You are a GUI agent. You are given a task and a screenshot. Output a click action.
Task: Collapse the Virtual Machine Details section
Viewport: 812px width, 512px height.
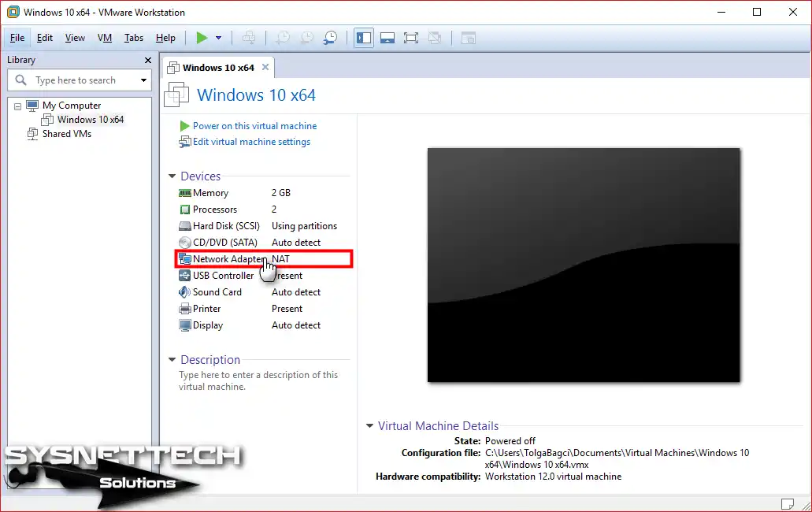tap(369, 425)
